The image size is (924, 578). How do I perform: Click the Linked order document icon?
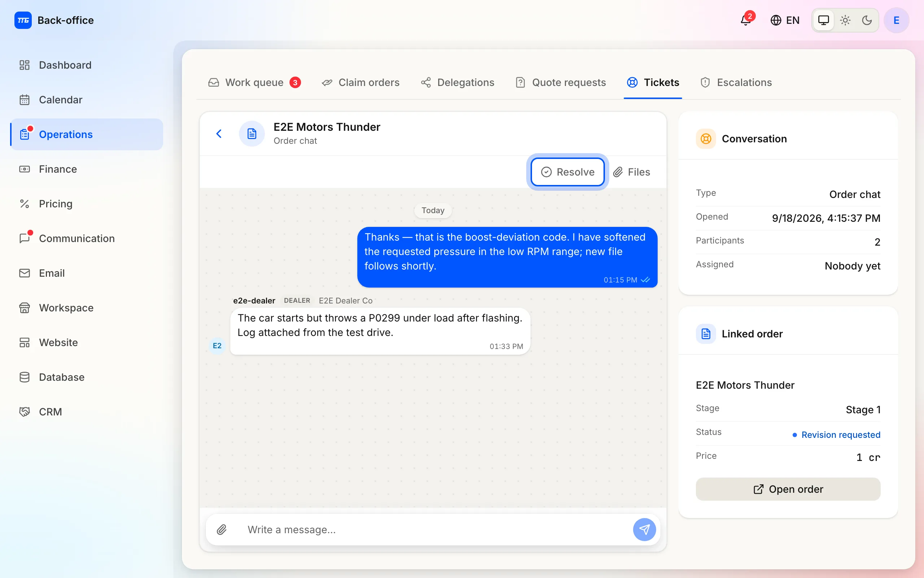[706, 334]
